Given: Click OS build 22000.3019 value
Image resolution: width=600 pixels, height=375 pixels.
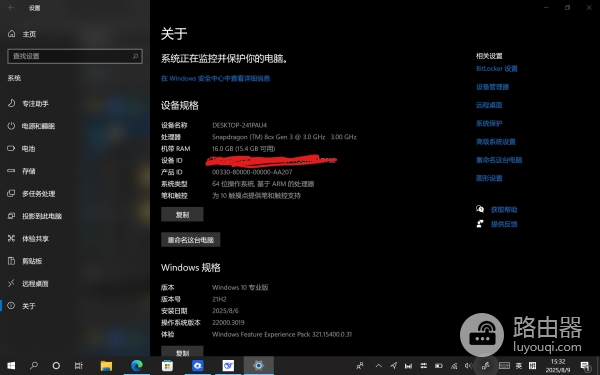Looking at the screenshot, I should (x=228, y=323).
